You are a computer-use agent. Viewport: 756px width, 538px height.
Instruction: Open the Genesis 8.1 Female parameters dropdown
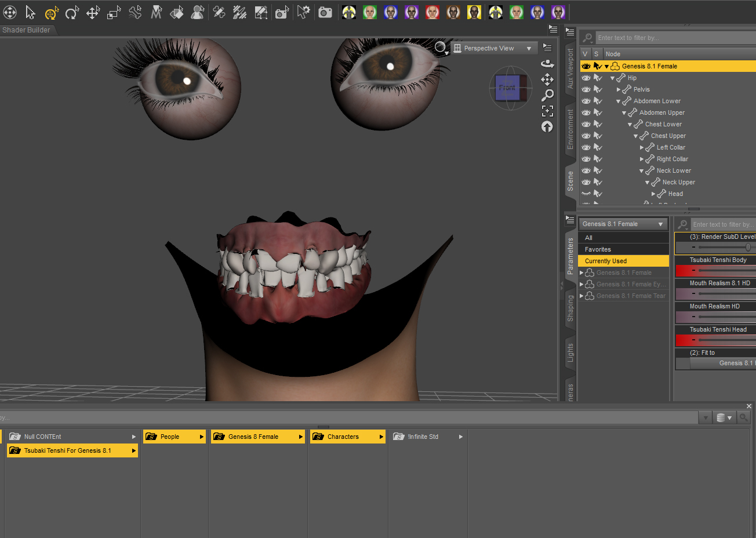click(623, 224)
